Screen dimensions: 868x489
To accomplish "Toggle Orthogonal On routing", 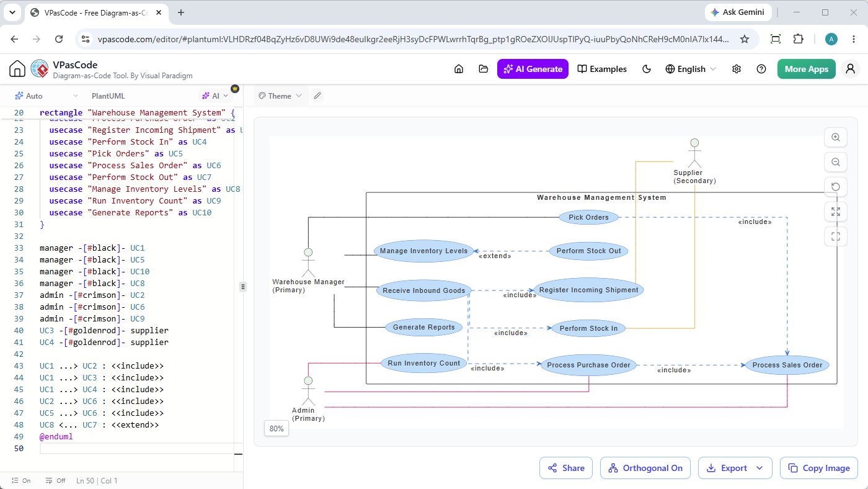I will click(x=645, y=468).
